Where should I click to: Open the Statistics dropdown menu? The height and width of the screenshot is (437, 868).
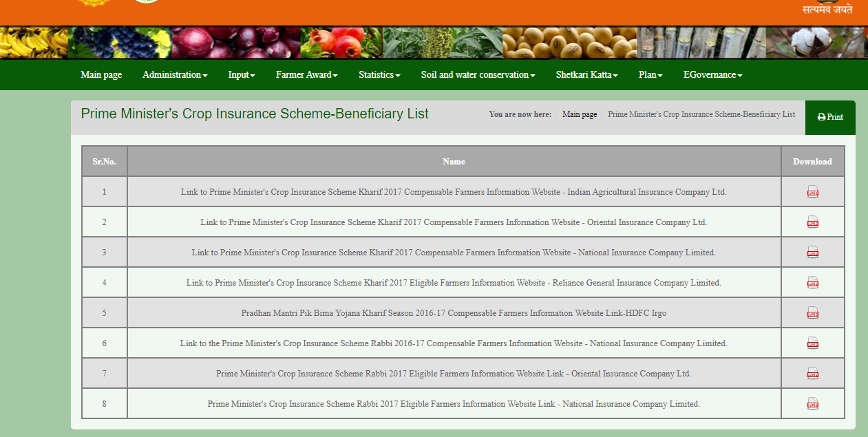[x=379, y=75]
